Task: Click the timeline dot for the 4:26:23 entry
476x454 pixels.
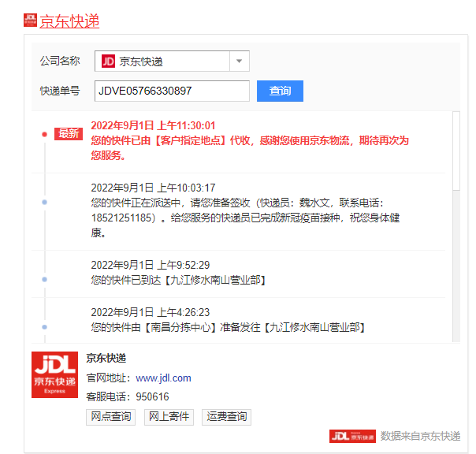Action: point(45,327)
